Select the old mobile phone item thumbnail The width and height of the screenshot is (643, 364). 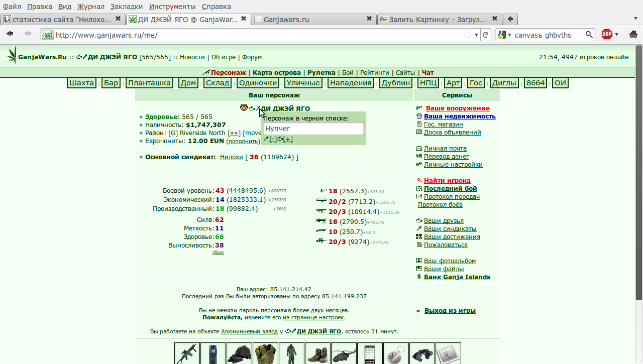coord(213,353)
